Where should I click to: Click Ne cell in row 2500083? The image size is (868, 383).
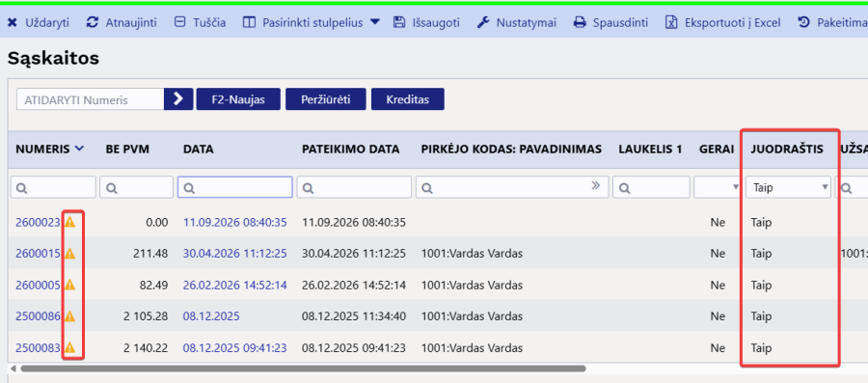coord(718,348)
